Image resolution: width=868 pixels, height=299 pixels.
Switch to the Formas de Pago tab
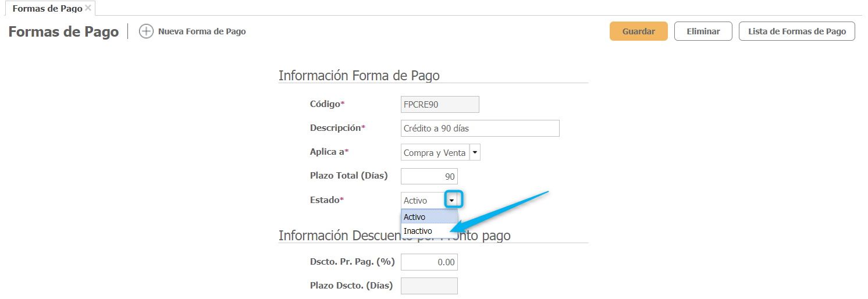click(x=47, y=9)
